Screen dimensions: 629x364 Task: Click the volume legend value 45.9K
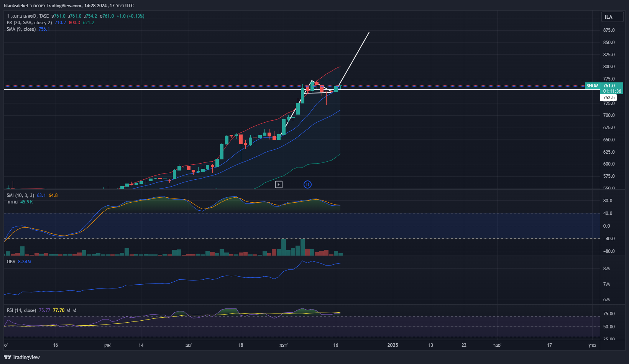point(26,202)
